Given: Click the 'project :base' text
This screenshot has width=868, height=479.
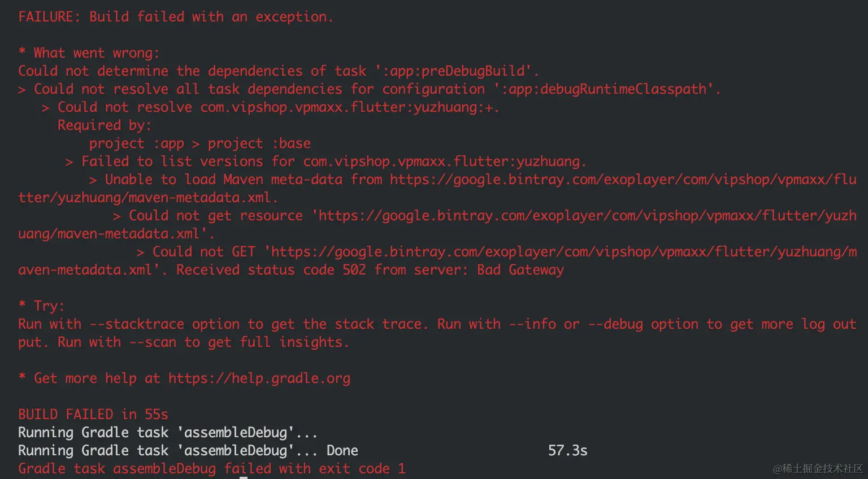Looking at the screenshot, I should pyautogui.click(x=259, y=143).
